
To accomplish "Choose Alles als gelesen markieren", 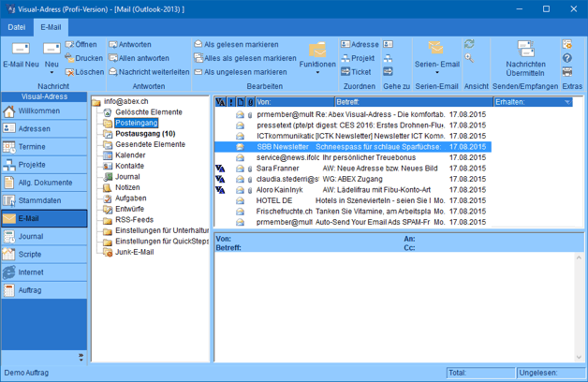I will tap(245, 58).
